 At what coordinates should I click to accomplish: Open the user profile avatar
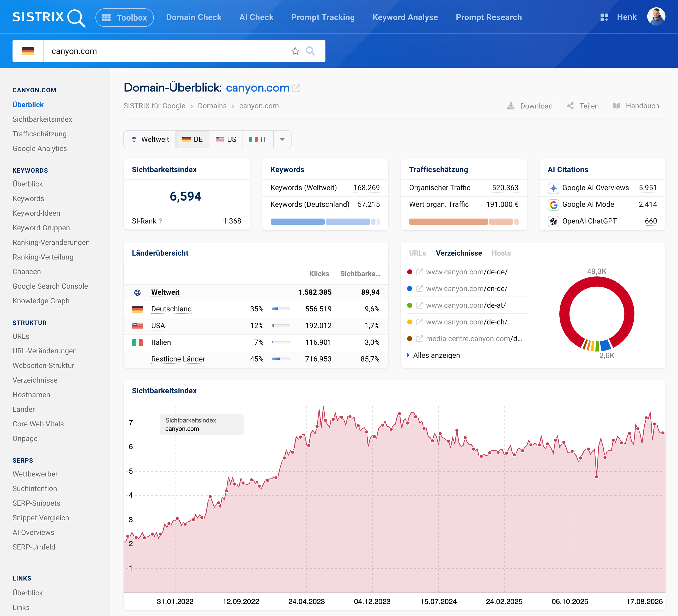point(656,17)
